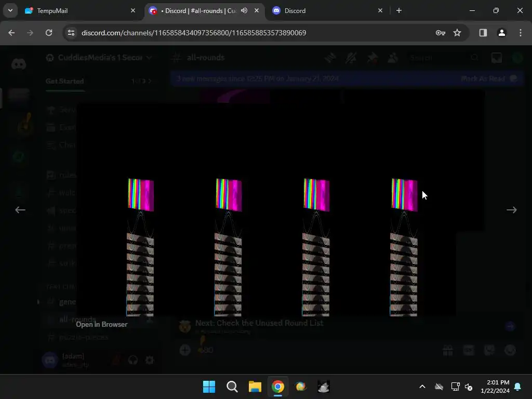This screenshot has height=399, width=532.
Task: Open the sticker picker
Action: pos(489,350)
